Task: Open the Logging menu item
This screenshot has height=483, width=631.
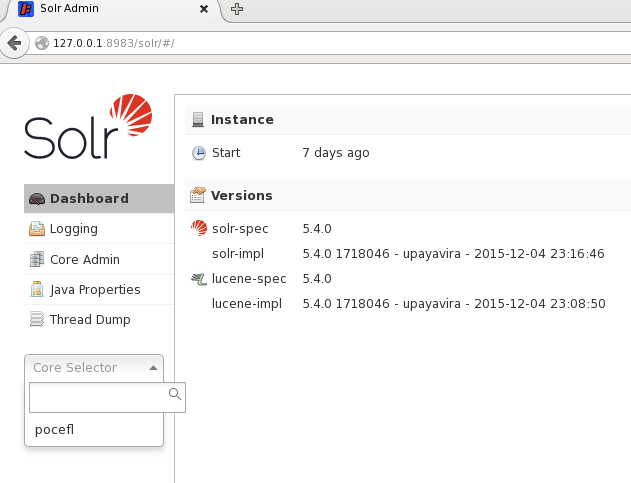Action: (99, 229)
